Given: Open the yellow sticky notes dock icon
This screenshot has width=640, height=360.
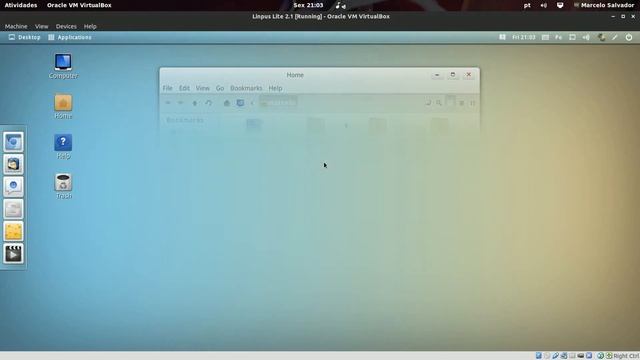Looking at the screenshot, I should click(x=13, y=231).
